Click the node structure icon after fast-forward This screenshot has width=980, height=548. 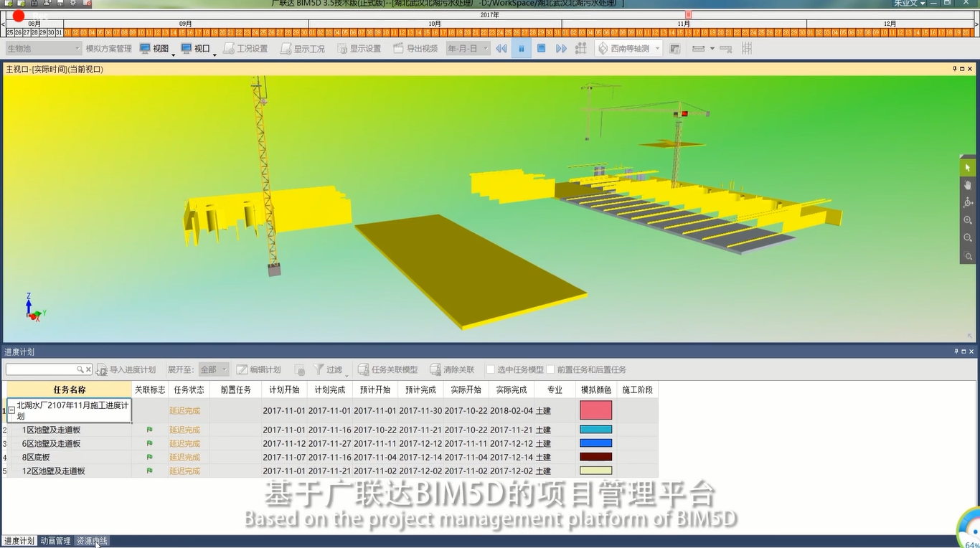click(x=581, y=48)
